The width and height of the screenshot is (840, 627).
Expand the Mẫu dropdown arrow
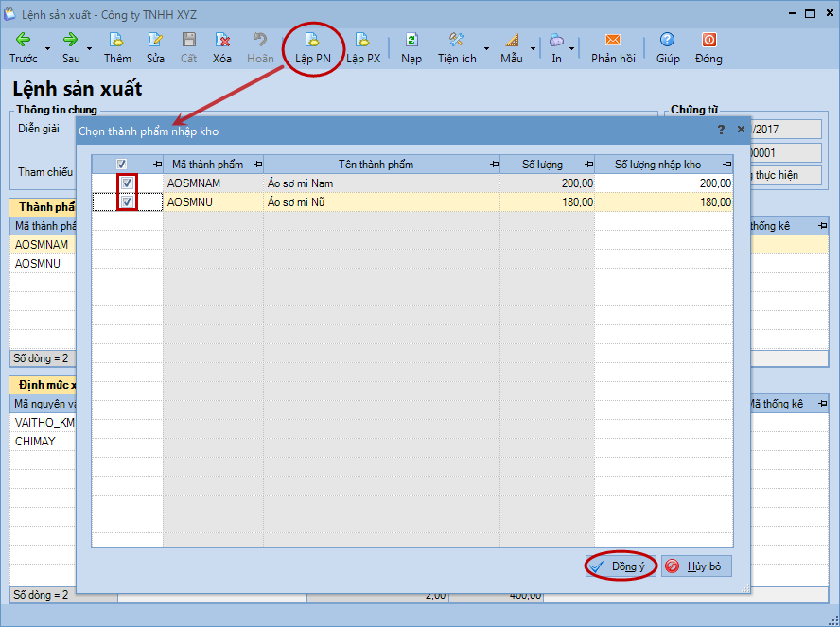tap(533, 48)
